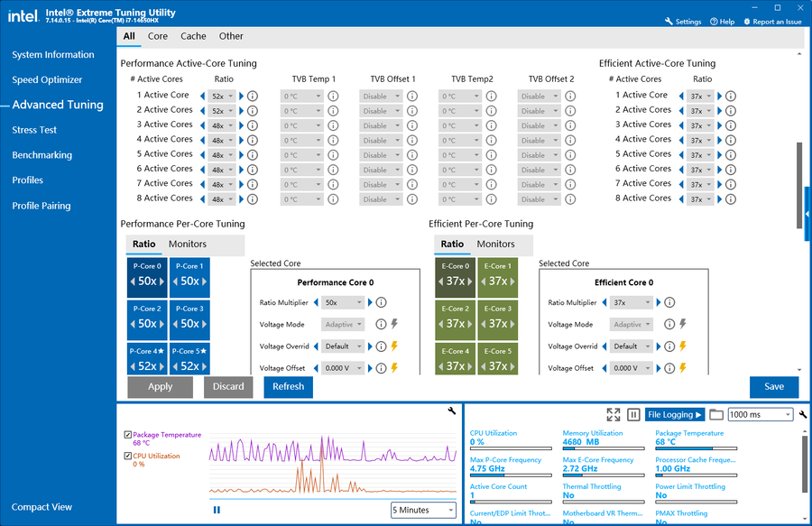The height and width of the screenshot is (526, 812).
Task: Open Settings wrench in the title bar
Action: 682,22
